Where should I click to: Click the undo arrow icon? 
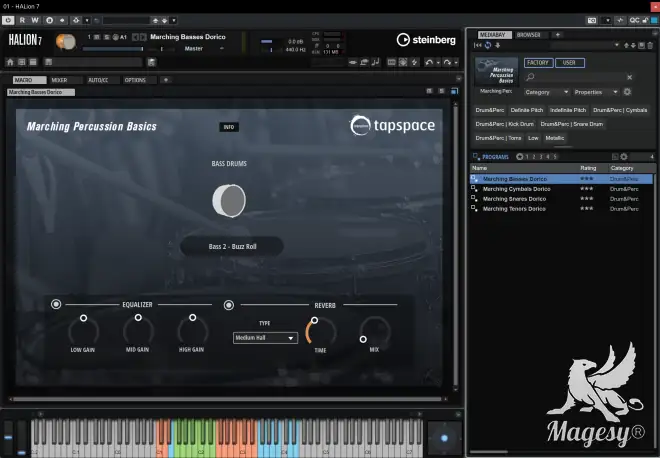click(429, 62)
